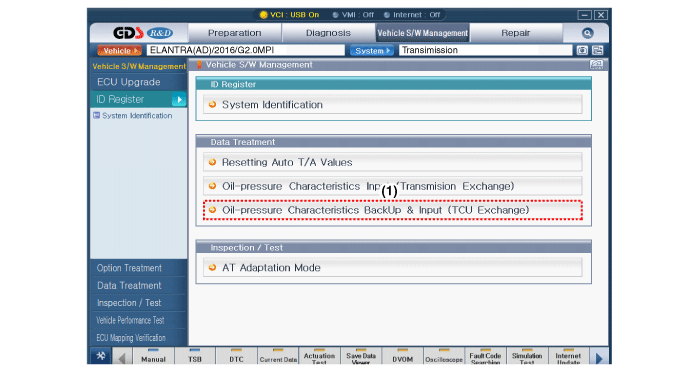
Task: Open the magnifier search icon
Action: click(587, 33)
